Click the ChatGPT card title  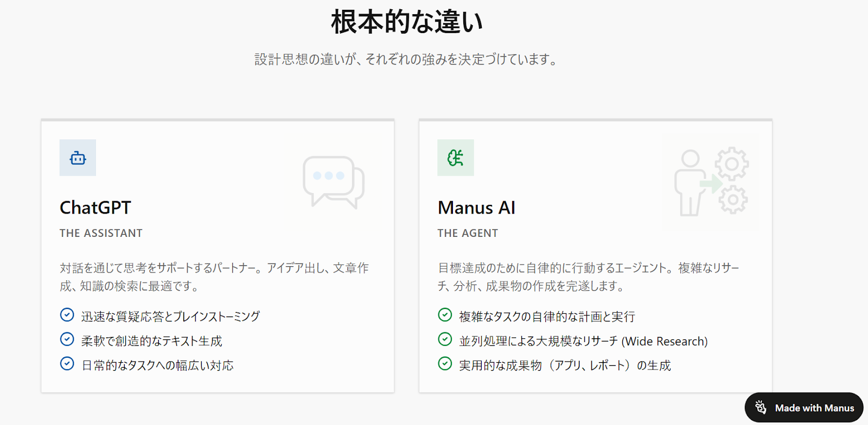(x=95, y=208)
